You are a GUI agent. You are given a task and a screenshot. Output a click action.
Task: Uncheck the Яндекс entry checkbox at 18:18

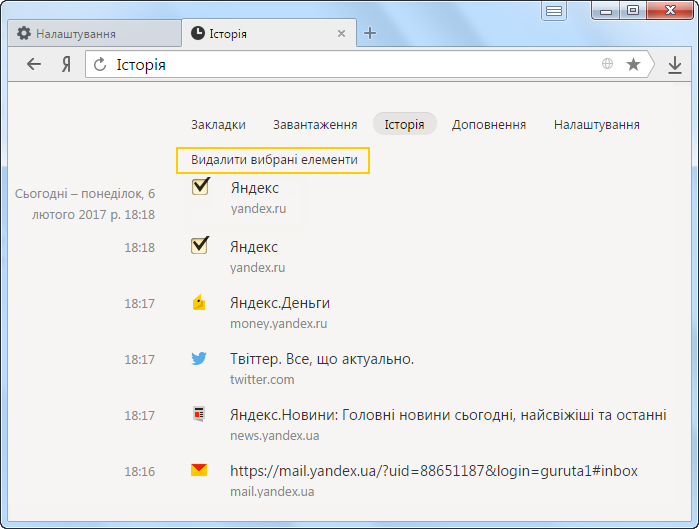click(x=200, y=245)
